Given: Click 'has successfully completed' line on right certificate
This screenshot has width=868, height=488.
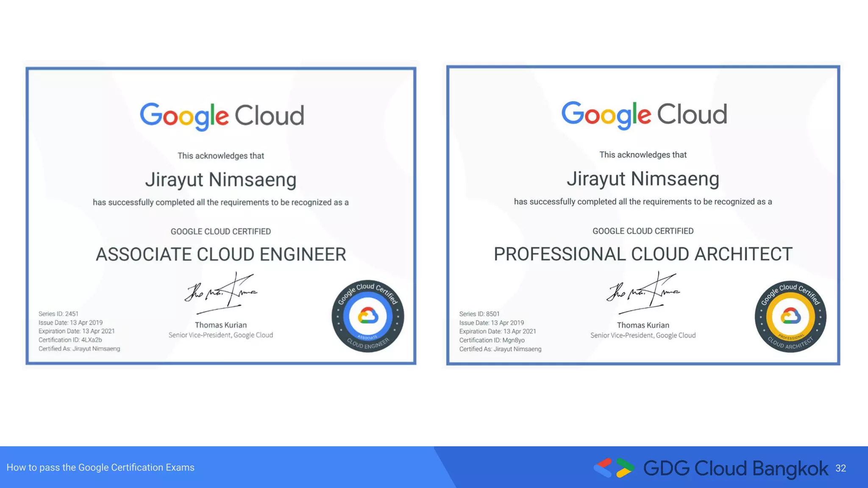Looking at the screenshot, I should (643, 202).
